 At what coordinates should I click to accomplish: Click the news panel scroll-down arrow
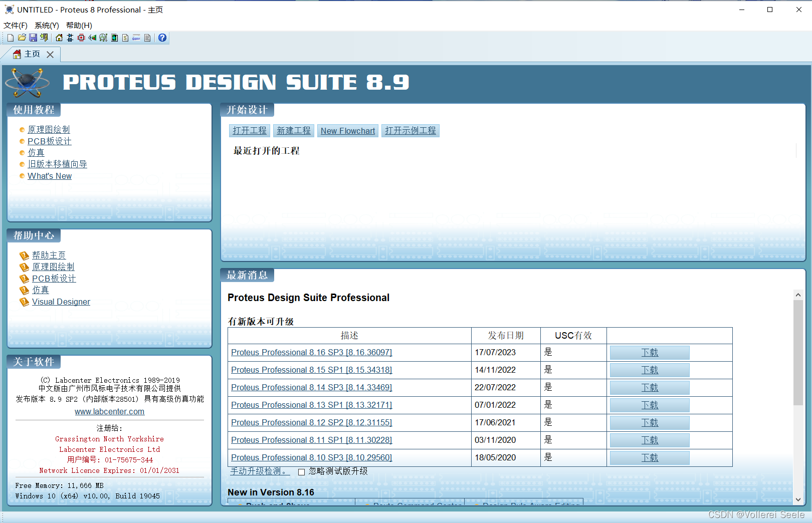[798, 499]
